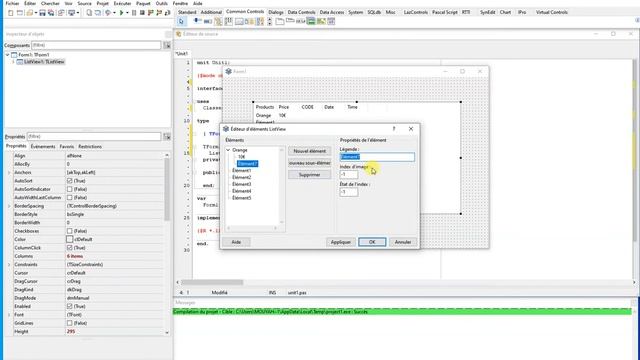Click the Appliquer button
The height and width of the screenshot is (360, 640).
tap(341, 242)
